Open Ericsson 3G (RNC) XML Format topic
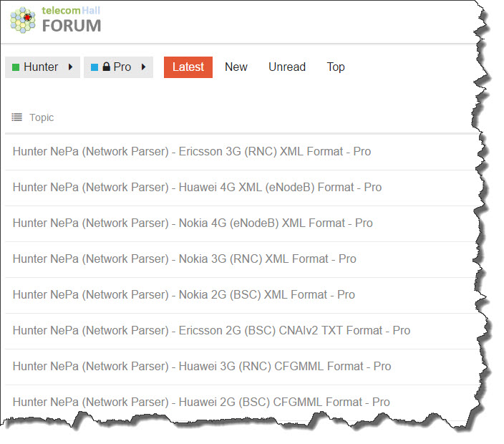This screenshot has width=504, height=444. click(x=192, y=151)
